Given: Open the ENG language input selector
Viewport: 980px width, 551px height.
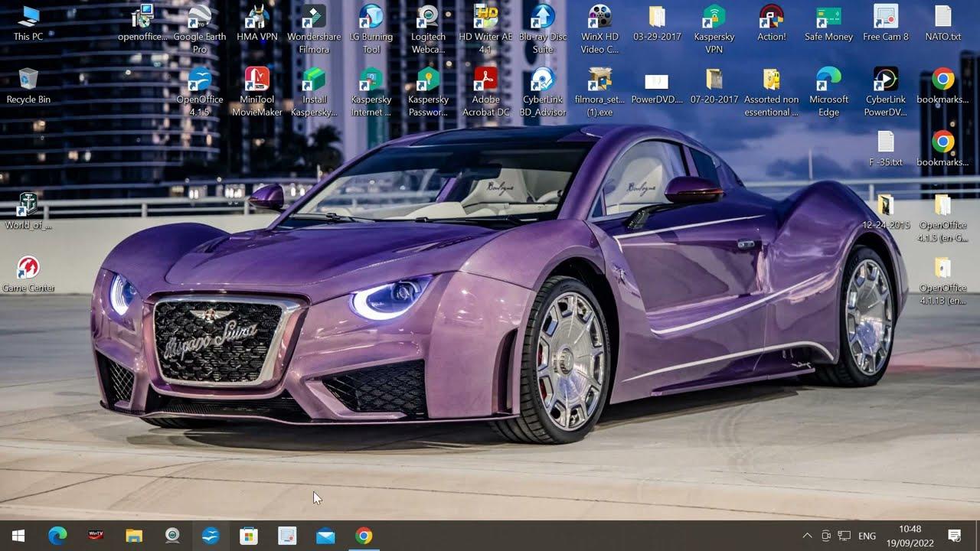Looking at the screenshot, I should coord(867,536).
